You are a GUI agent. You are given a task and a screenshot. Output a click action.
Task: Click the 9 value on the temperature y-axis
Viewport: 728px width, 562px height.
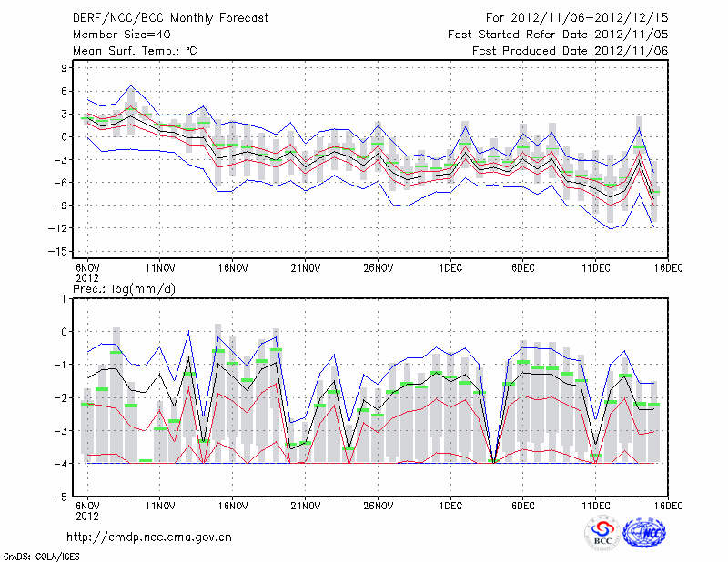coord(64,68)
